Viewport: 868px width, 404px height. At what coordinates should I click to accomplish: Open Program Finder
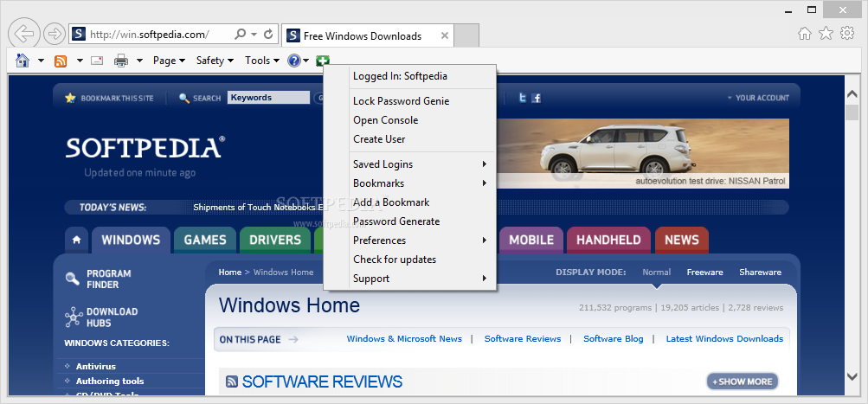(x=99, y=279)
